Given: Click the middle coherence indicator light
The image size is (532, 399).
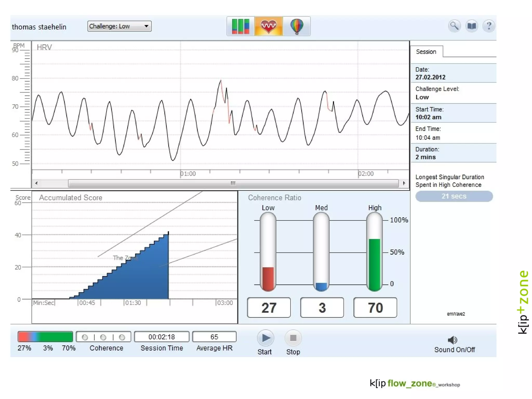Looking at the screenshot, I should (103, 337).
